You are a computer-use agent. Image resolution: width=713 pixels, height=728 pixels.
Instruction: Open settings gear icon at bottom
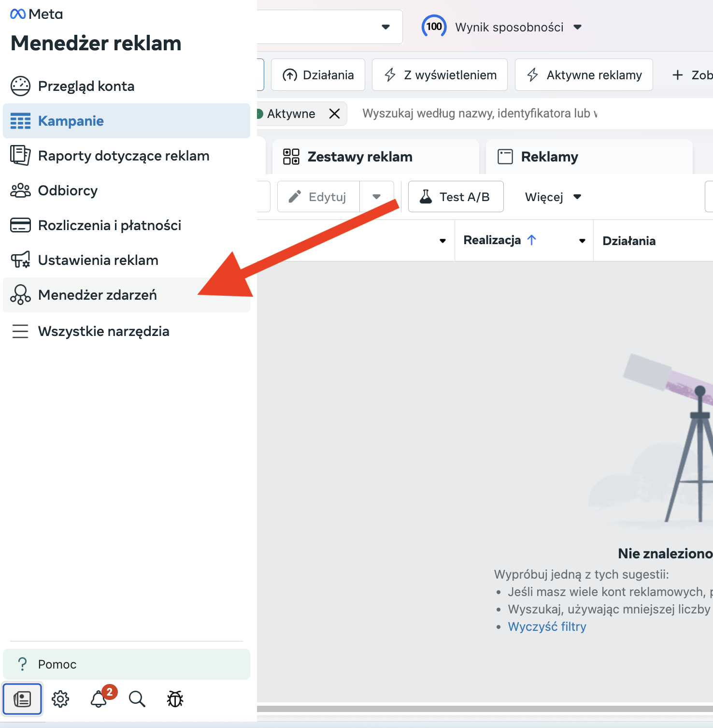point(60,699)
